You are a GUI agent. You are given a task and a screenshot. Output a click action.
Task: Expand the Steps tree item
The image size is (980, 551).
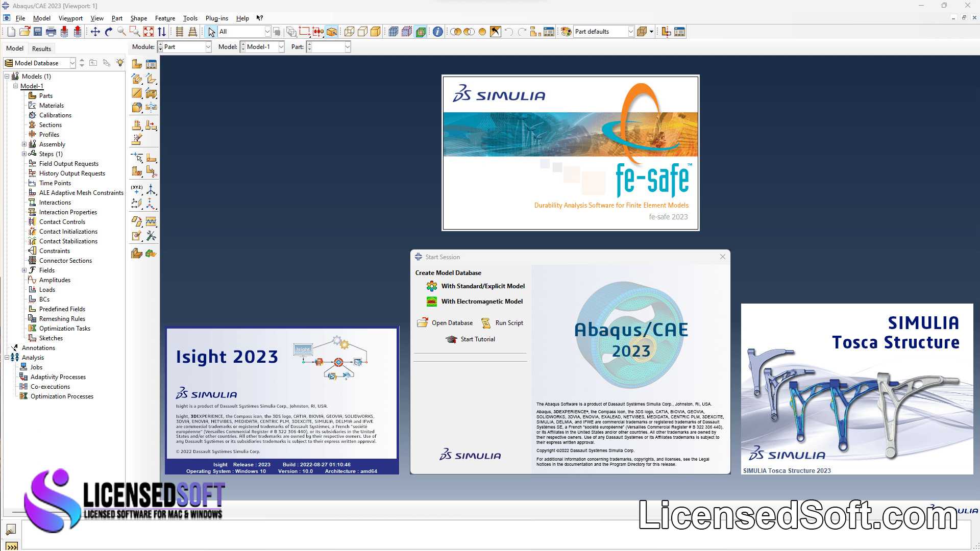coord(24,154)
